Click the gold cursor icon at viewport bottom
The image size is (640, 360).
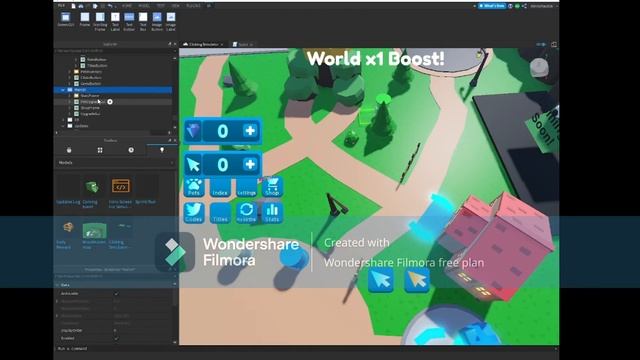click(417, 280)
